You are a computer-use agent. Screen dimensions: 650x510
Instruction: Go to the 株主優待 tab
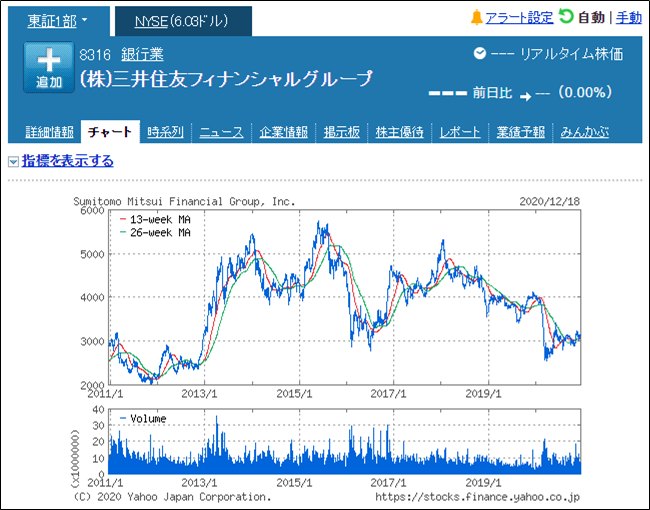[400, 132]
